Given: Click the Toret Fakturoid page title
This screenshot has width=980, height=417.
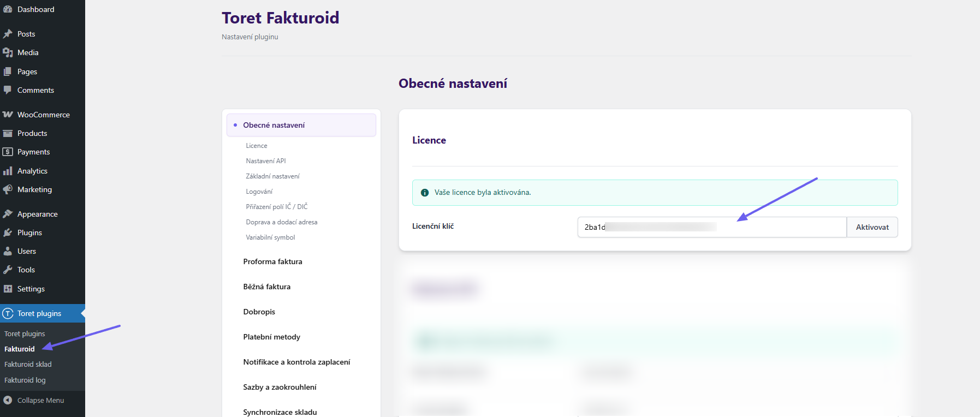Looking at the screenshot, I should (280, 18).
